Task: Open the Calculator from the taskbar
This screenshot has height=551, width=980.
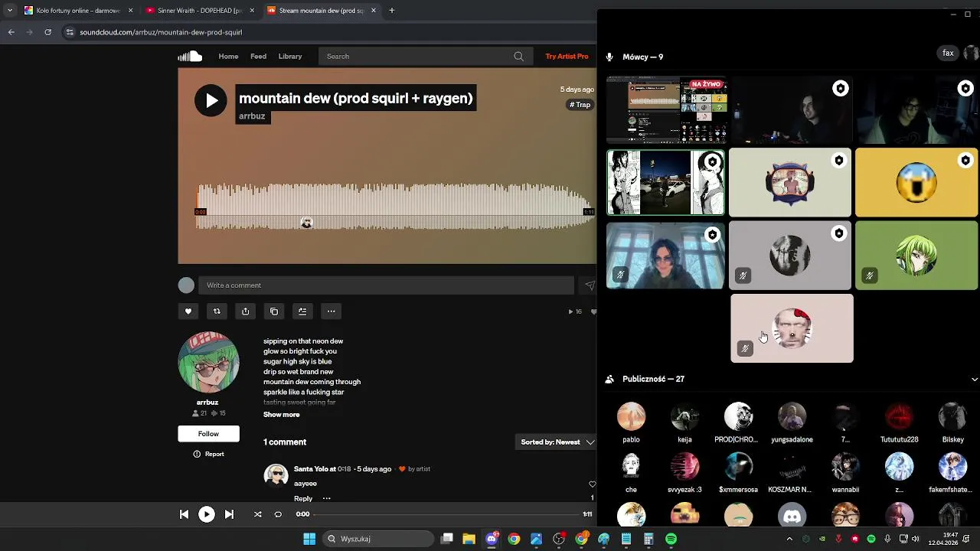Action: pyautogui.click(x=648, y=539)
